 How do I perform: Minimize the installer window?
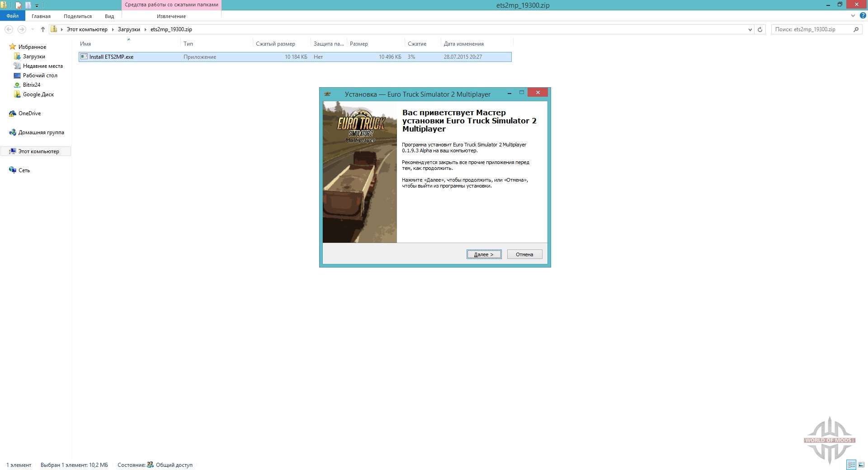509,93
